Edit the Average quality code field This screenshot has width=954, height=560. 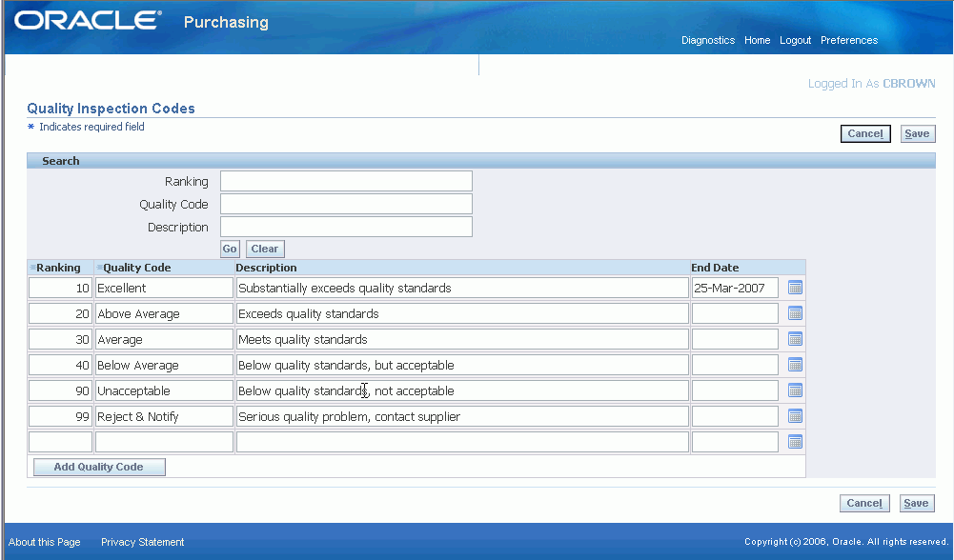point(164,339)
